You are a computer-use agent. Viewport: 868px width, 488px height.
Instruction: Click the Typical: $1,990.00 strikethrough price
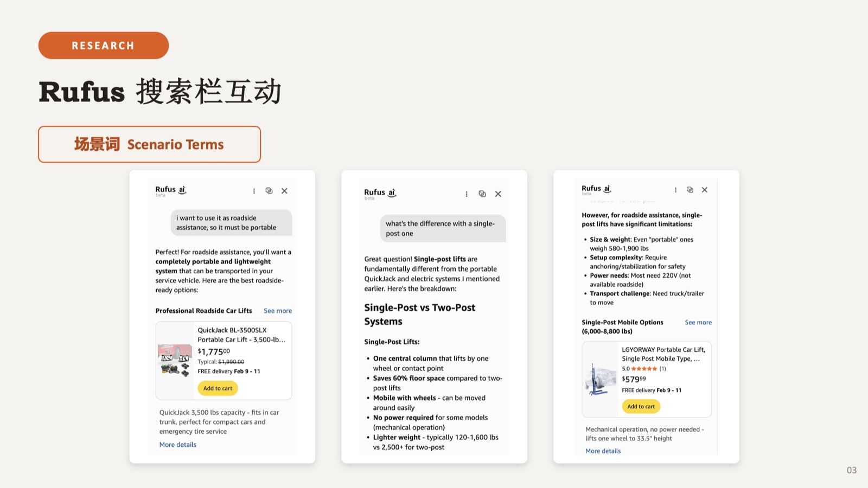click(x=221, y=362)
